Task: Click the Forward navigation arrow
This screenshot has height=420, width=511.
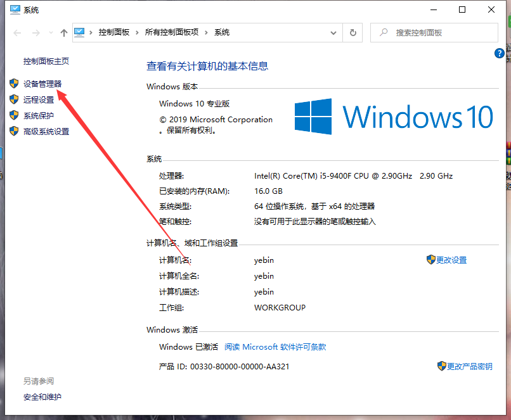Action: (36, 32)
